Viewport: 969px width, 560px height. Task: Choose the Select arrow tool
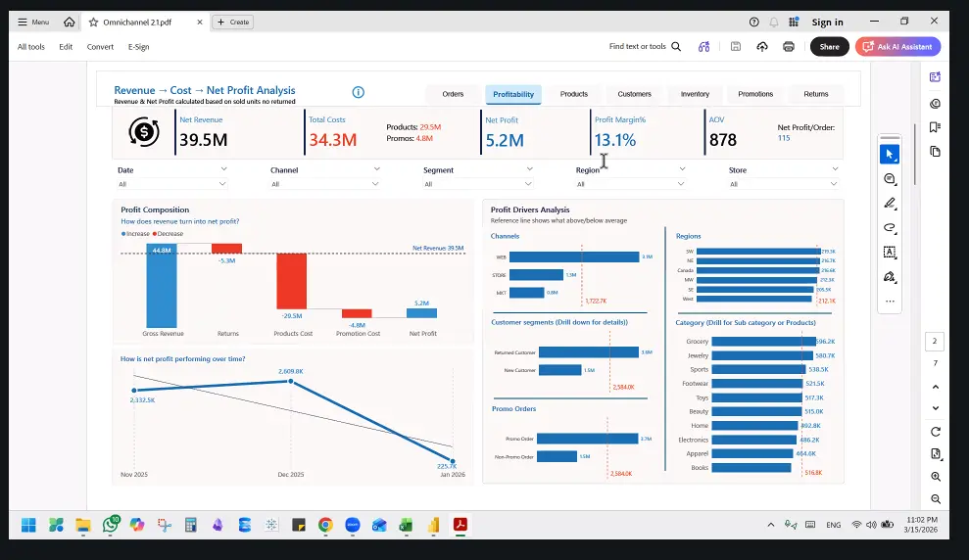tap(890, 155)
